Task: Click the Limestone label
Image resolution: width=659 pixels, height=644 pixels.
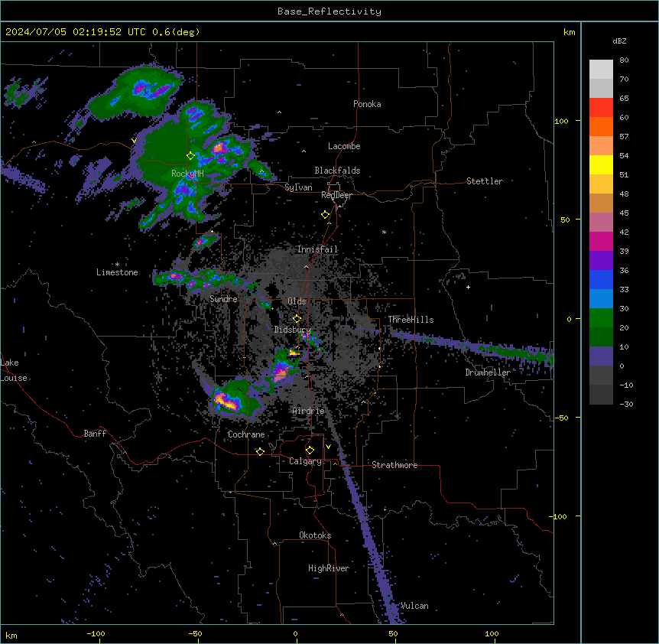Action: click(117, 272)
